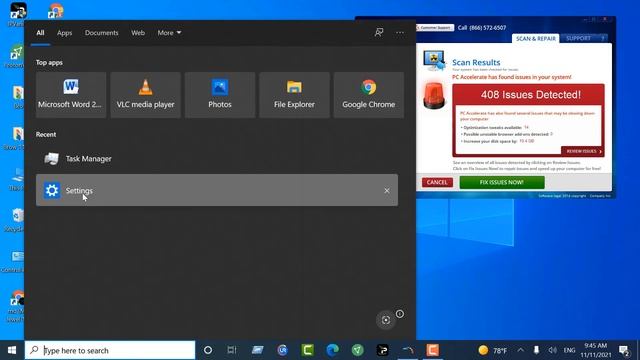Expand the More search filter dropdown
This screenshot has height=360, width=640.
tap(169, 33)
